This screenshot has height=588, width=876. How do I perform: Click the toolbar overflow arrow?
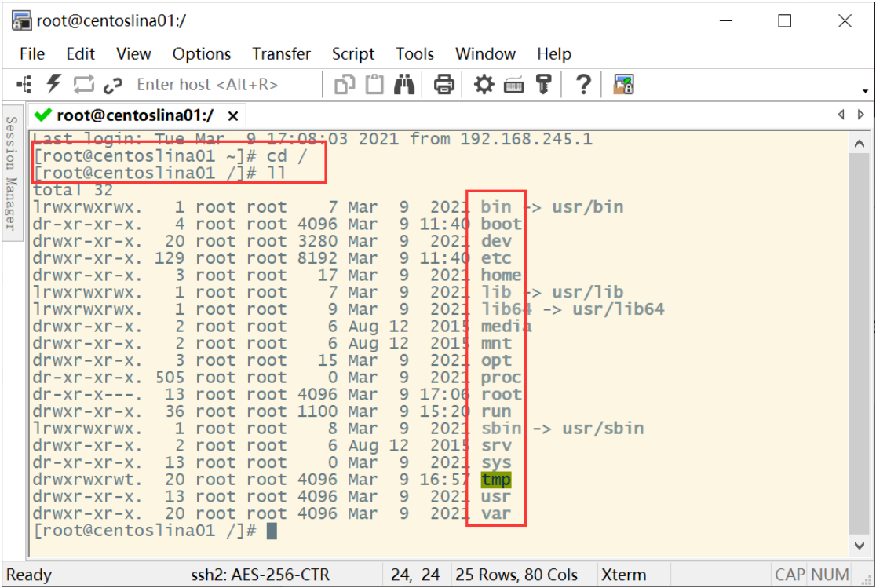pos(865,90)
